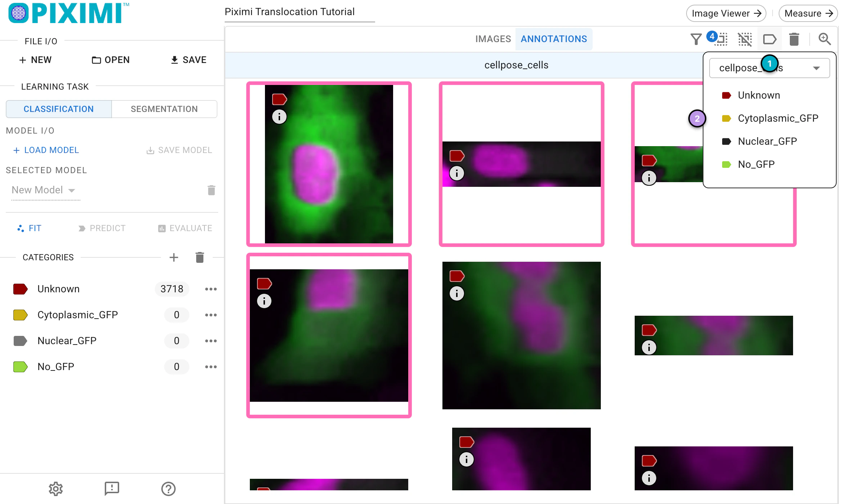Select the third-row right purple thumbnail

(x=714, y=468)
